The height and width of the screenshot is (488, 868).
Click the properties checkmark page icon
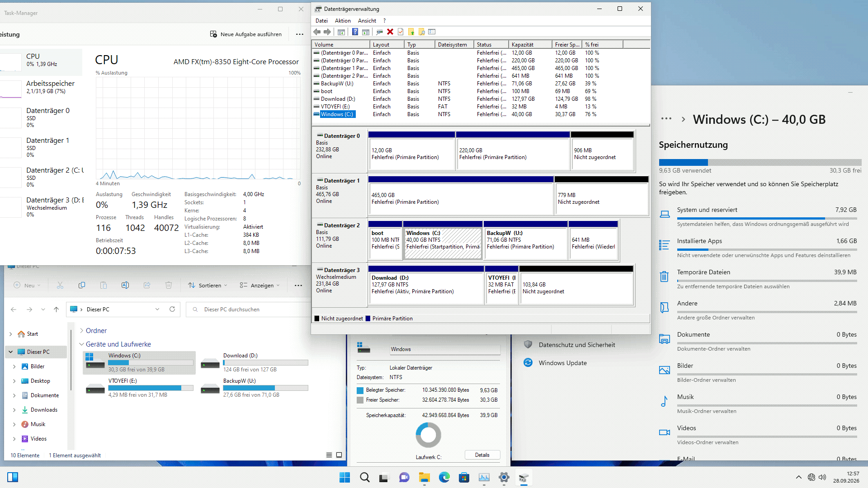[x=401, y=32]
